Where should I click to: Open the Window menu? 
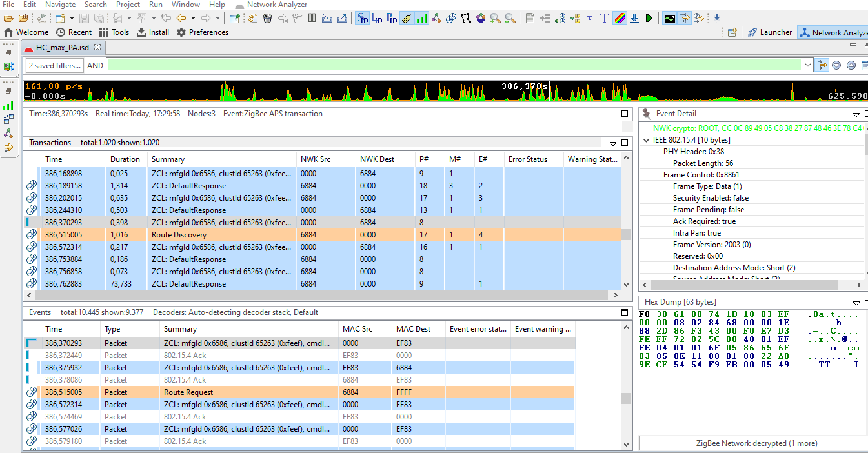click(186, 5)
